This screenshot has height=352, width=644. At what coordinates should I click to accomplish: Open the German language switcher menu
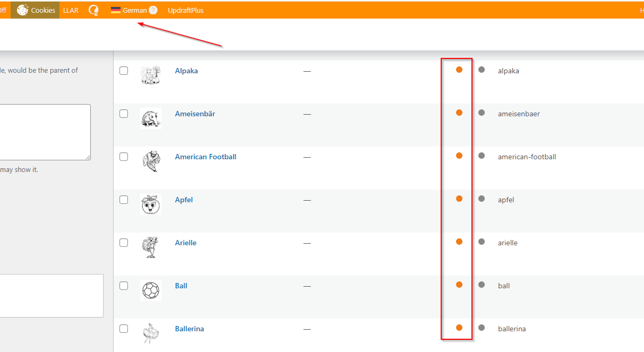(134, 10)
